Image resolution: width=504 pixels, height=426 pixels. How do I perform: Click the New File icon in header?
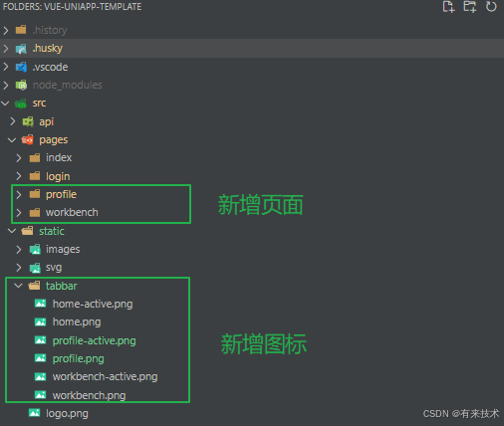[448, 7]
